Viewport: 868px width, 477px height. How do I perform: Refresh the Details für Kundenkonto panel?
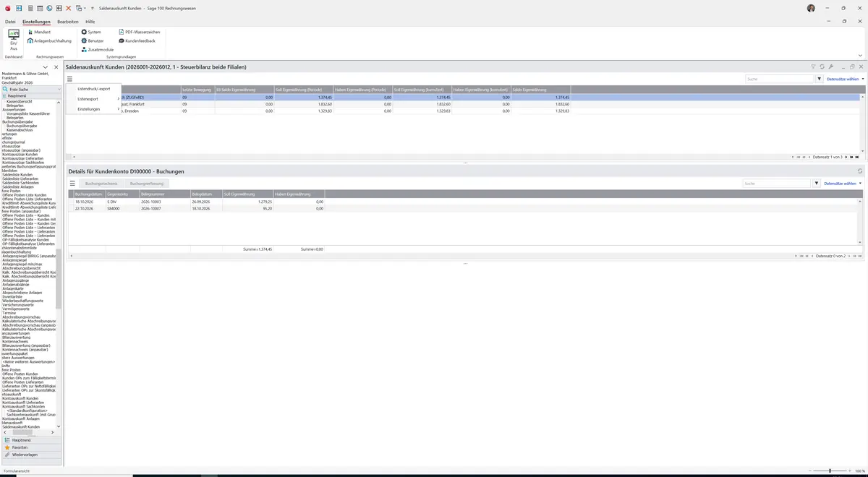tap(860, 171)
